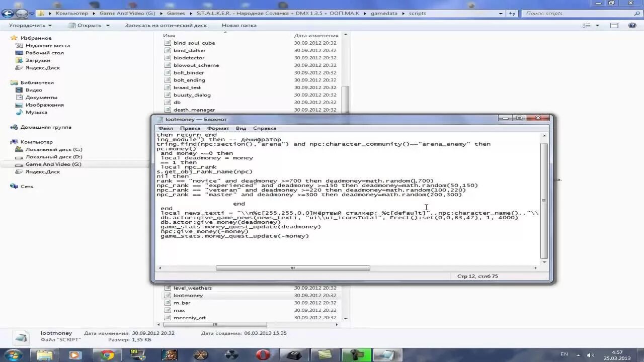The image size is (644, 362).
Task: Click Explorer file list vertical scrollbar
Action: click(345, 100)
